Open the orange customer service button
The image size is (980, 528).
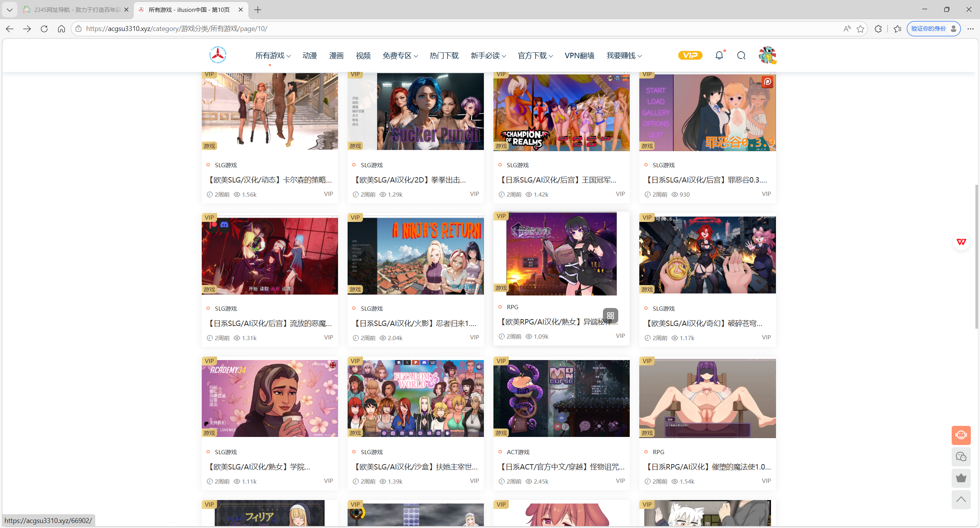click(961, 435)
